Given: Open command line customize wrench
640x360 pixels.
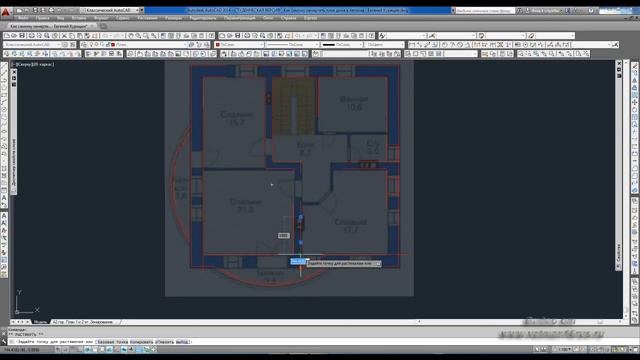Looking at the screenshot, I should click(x=4, y=342).
